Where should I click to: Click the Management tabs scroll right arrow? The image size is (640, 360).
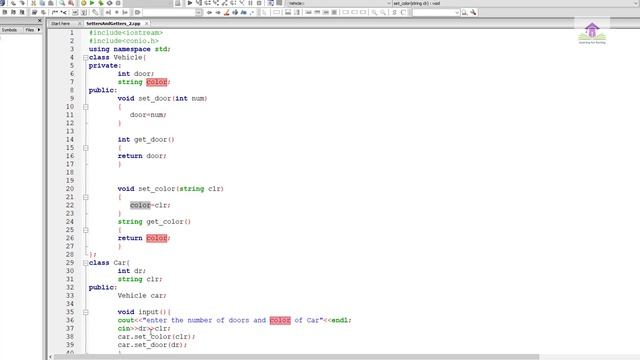(x=39, y=30)
